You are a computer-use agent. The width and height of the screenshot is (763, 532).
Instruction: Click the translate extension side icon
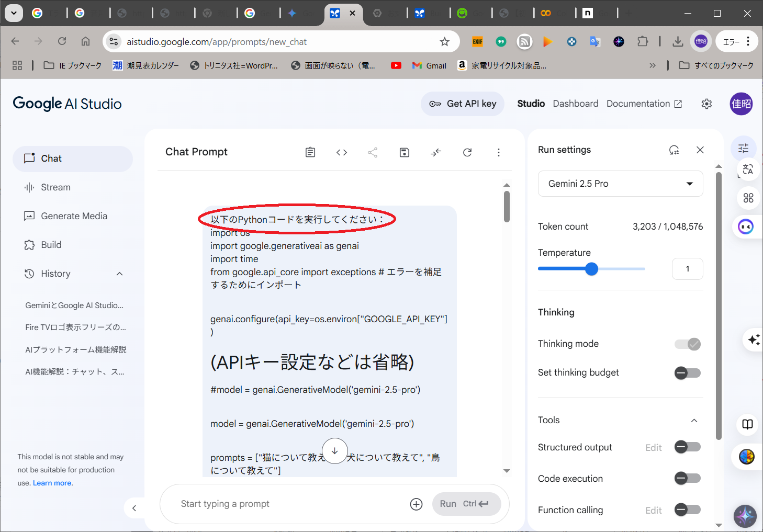click(748, 169)
